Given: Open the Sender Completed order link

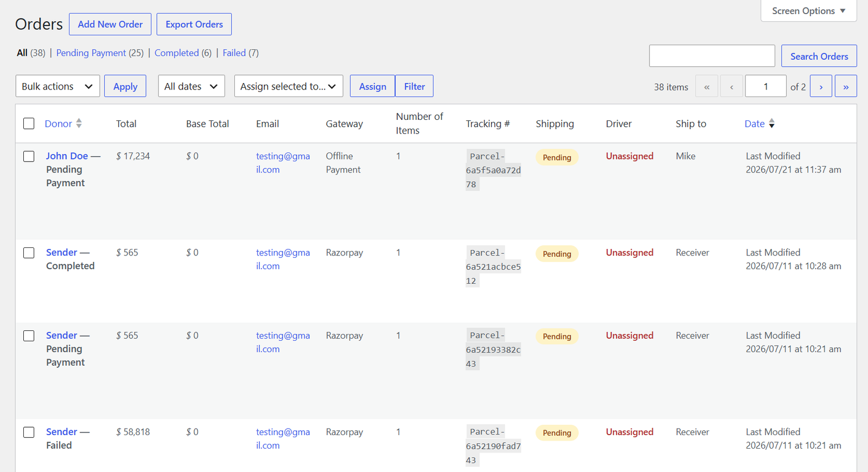Looking at the screenshot, I should tap(61, 252).
